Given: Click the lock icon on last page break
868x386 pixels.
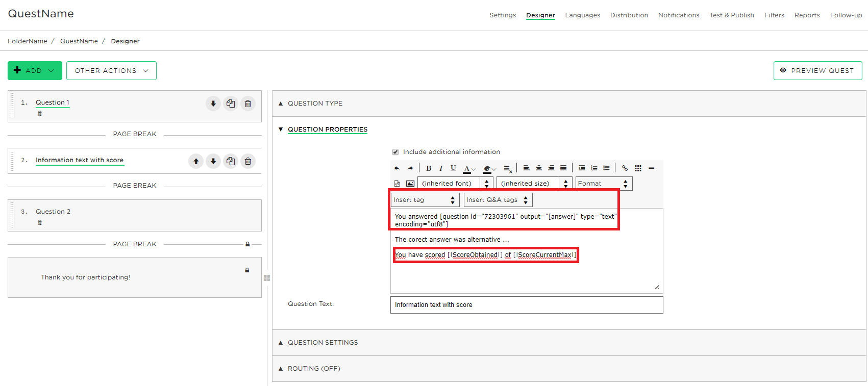Looking at the screenshot, I should (x=247, y=244).
